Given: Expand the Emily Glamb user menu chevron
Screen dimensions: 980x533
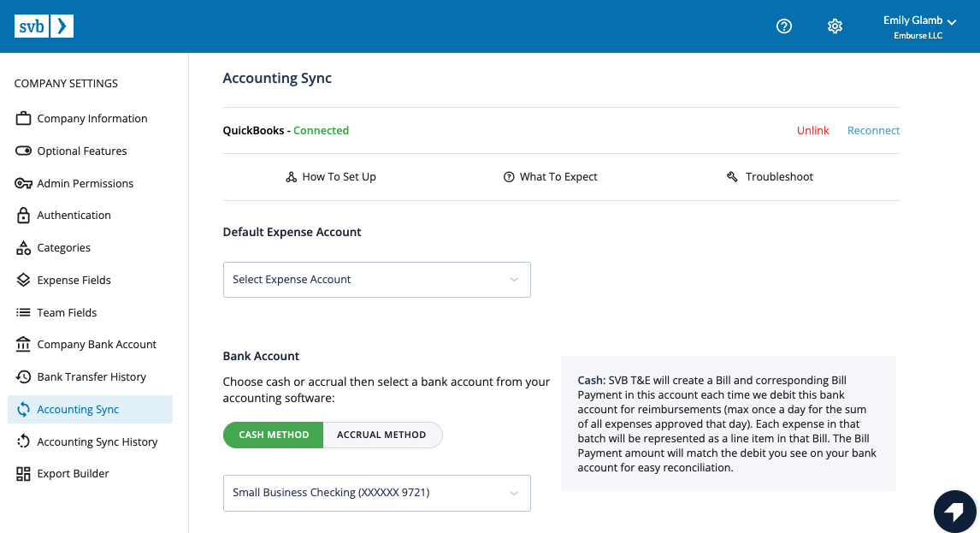Looking at the screenshot, I should (x=952, y=22).
